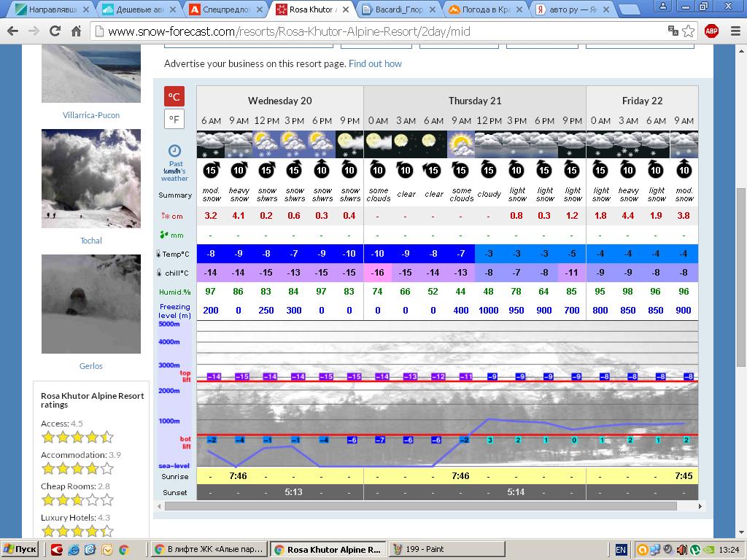Click the 'Friday 22' day header
The width and height of the screenshot is (747, 560).
(x=642, y=101)
